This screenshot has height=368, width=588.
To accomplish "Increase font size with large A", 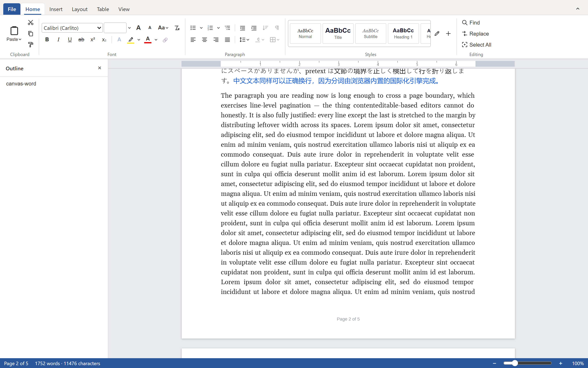I will [x=138, y=28].
